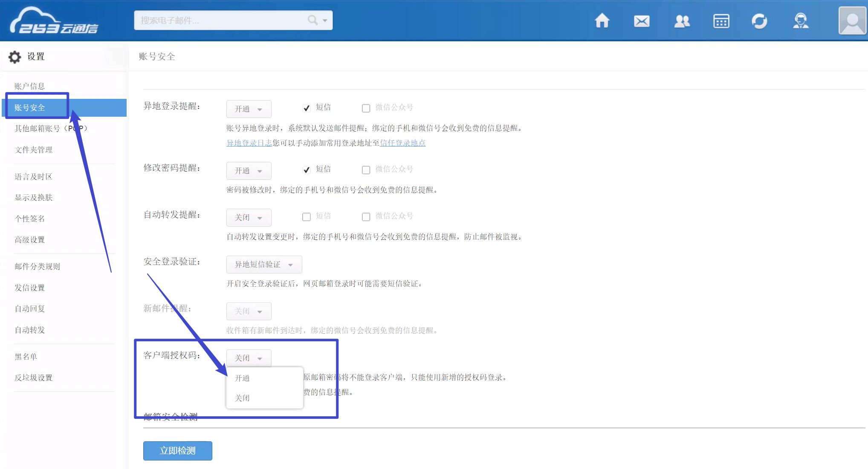Toggle 微信公众号 checkbox for 异地登录提醒
Image resolution: width=868 pixels, height=469 pixels.
tap(366, 108)
